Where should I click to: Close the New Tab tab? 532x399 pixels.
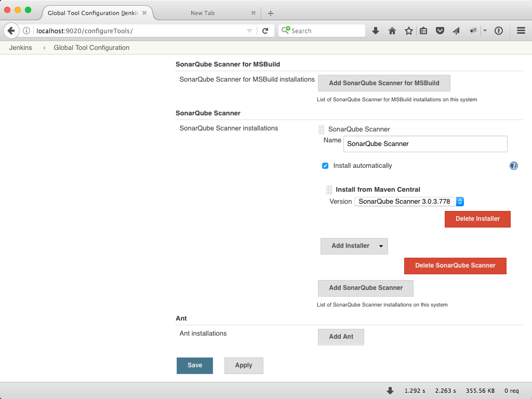click(x=254, y=13)
